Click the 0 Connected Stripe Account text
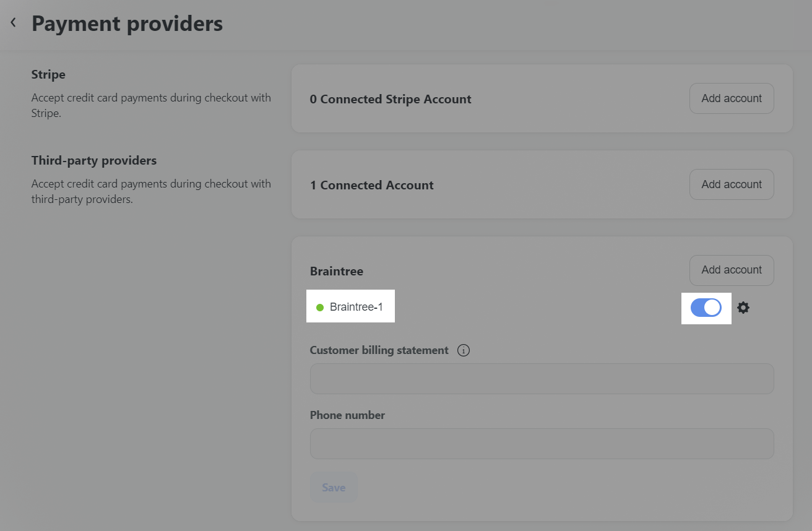Image resolution: width=812 pixels, height=531 pixels. tap(391, 99)
